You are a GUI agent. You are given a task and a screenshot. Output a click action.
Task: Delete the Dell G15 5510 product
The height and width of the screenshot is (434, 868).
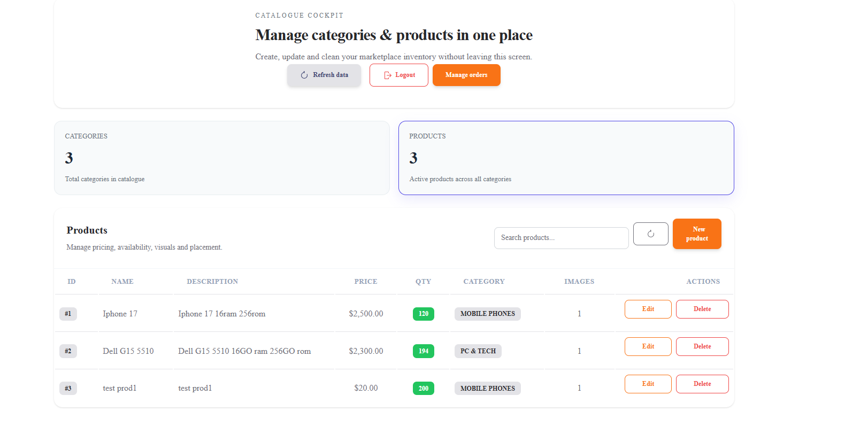[x=702, y=347]
